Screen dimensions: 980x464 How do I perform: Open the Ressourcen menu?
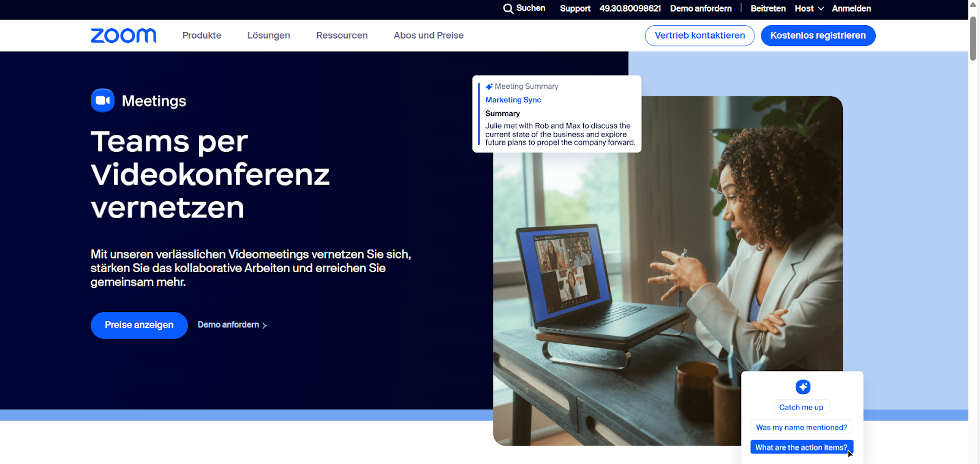coord(342,36)
